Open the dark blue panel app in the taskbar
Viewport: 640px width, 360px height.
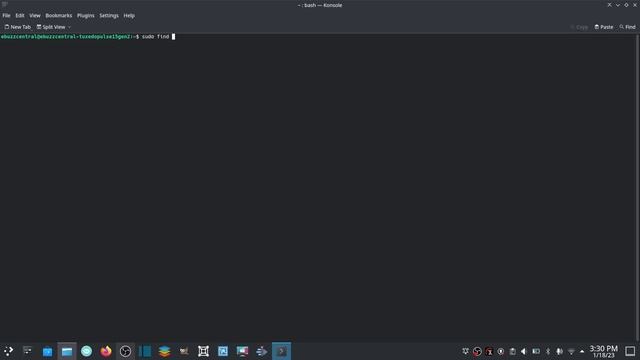tap(145, 351)
